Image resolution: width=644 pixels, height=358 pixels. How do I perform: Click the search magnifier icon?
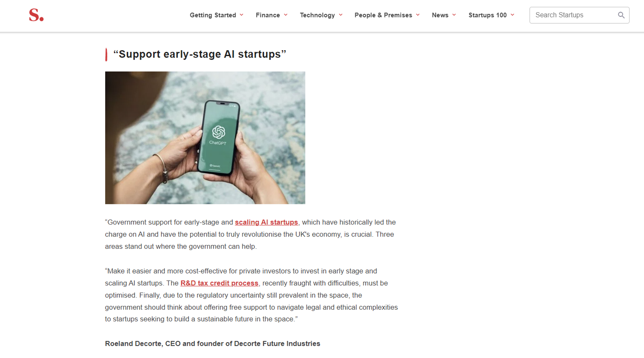[621, 15]
